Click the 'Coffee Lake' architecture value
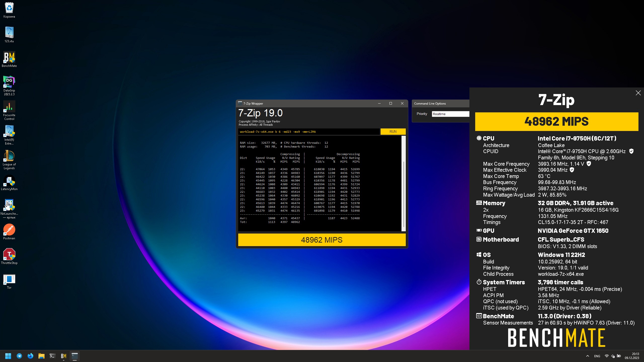Image resolution: width=644 pixels, height=362 pixels. click(x=551, y=145)
